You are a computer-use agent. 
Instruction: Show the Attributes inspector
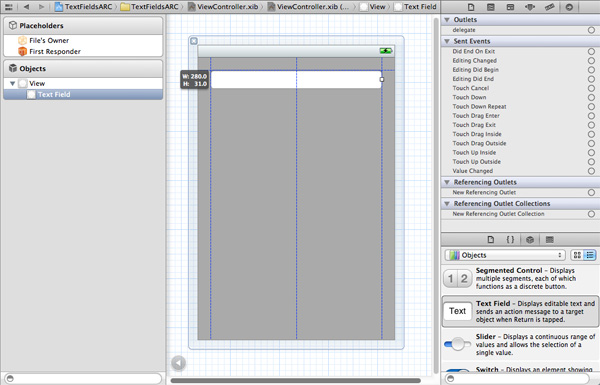click(x=530, y=7)
